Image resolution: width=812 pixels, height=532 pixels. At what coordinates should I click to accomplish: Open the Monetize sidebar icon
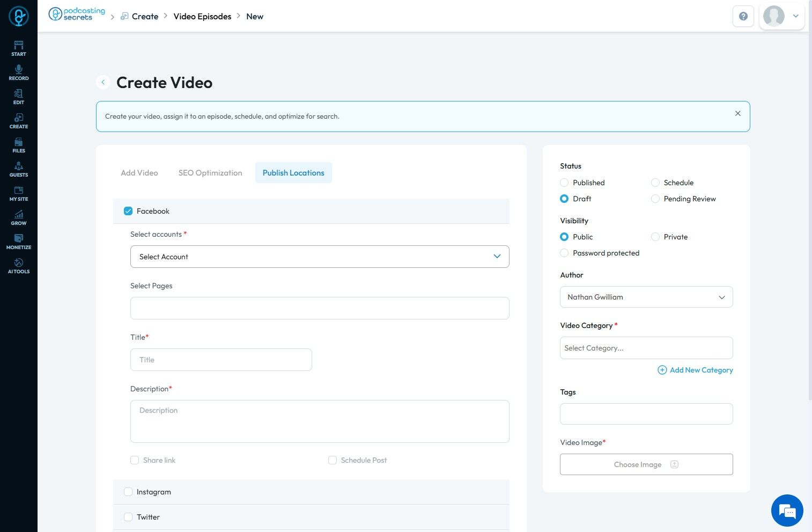(19, 242)
